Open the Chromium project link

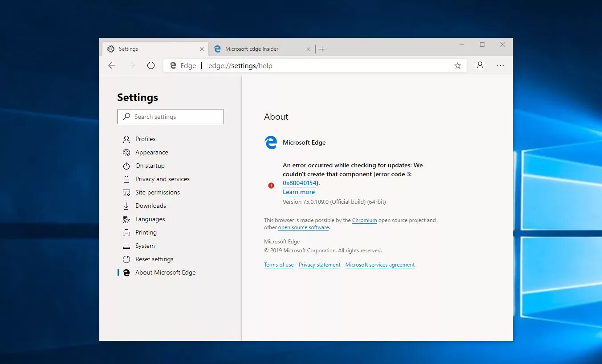coord(365,220)
